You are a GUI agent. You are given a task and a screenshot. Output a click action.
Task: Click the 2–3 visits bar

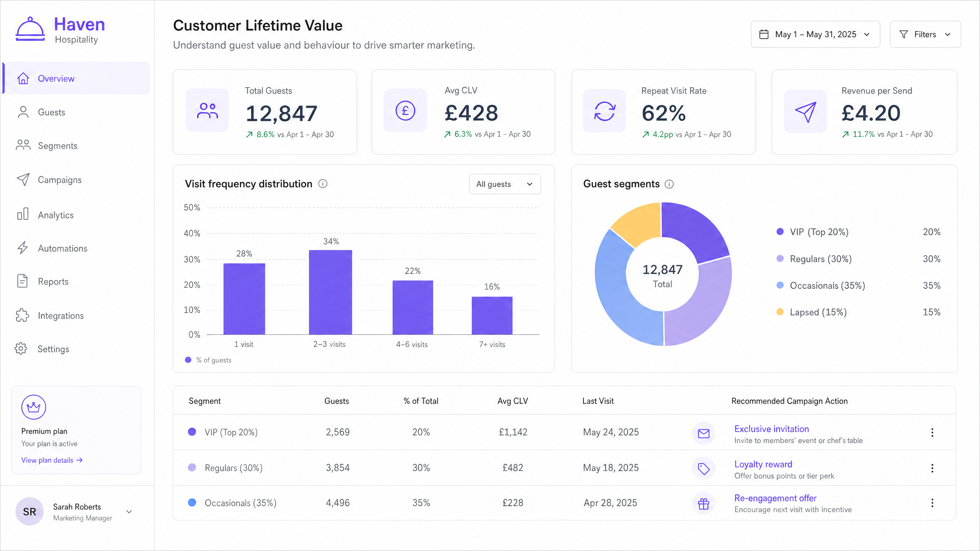point(330,292)
